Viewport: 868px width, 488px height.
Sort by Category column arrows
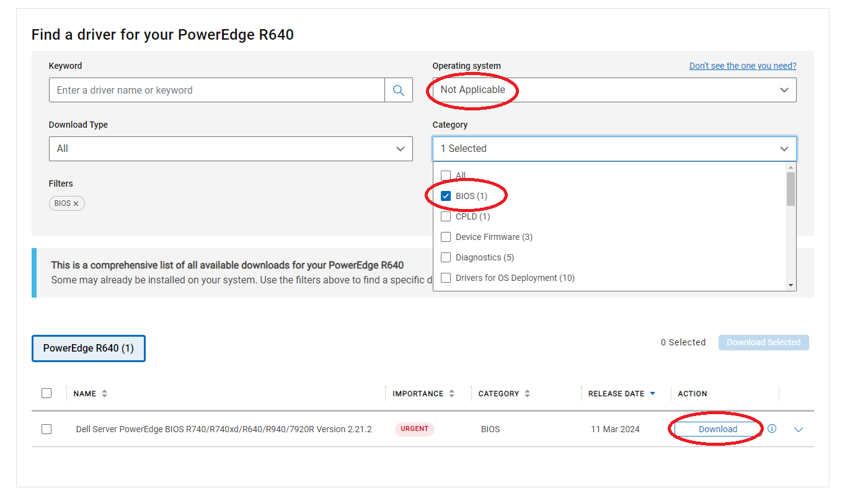click(527, 394)
